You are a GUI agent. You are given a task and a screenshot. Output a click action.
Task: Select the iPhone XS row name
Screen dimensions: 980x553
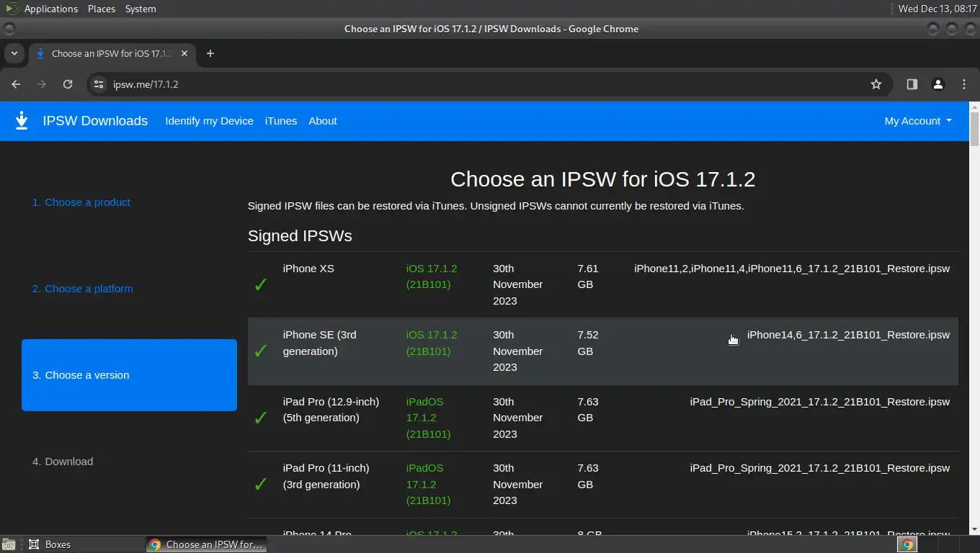point(308,269)
